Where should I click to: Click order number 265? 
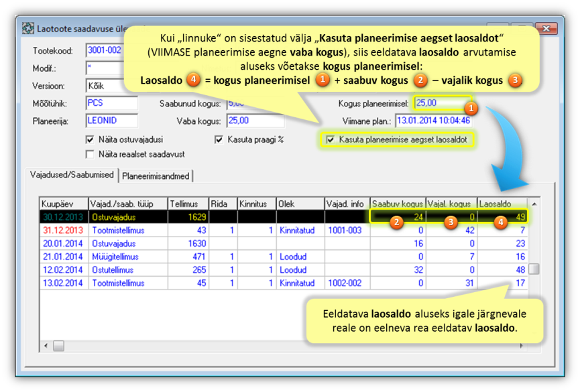pyautogui.click(x=199, y=270)
